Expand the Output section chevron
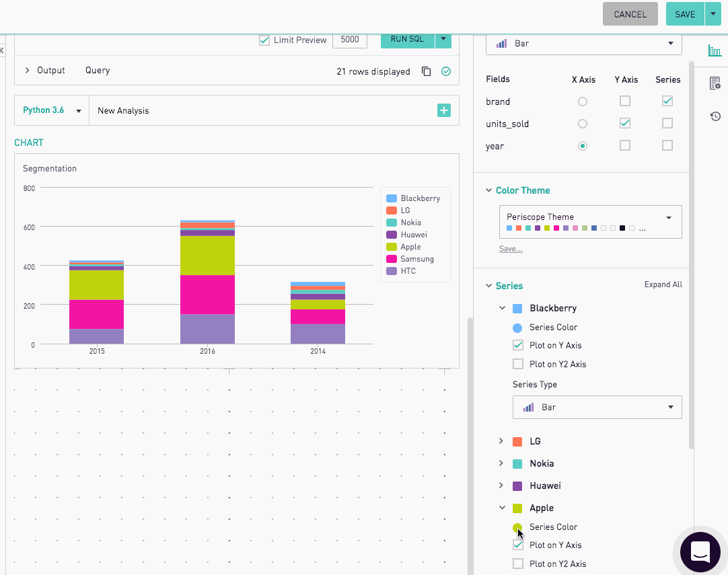The width and height of the screenshot is (728, 575). [27, 70]
